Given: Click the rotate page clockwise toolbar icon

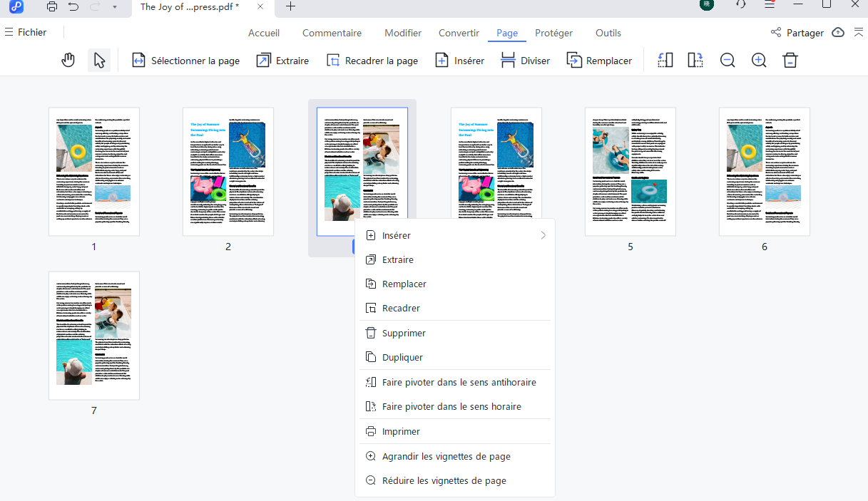Looking at the screenshot, I should pyautogui.click(x=695, y=61).
